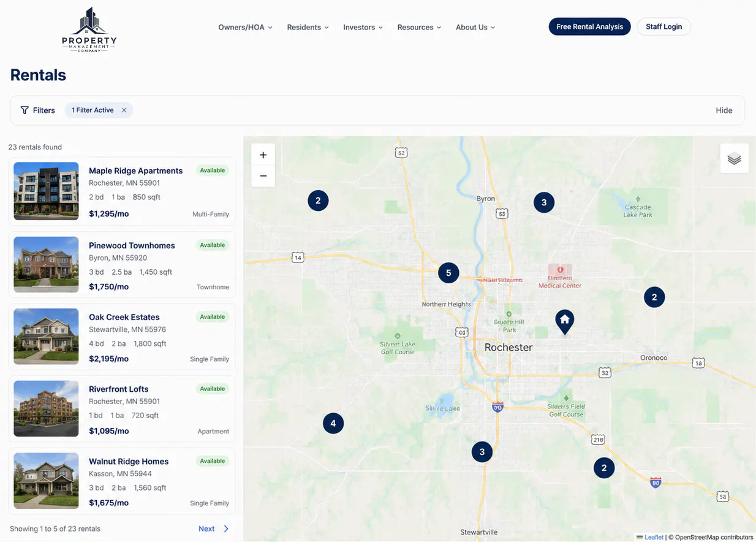The image size is (756, 542).
Task: Remove the active filter with the X
Action: 124,110
